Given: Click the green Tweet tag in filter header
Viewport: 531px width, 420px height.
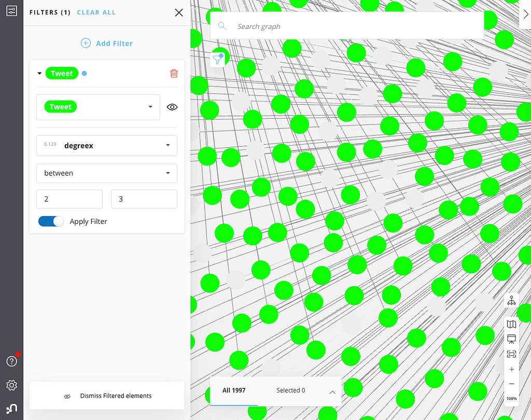Looking at the screenshot, I should pyautogui.click(x=62, y=73).
